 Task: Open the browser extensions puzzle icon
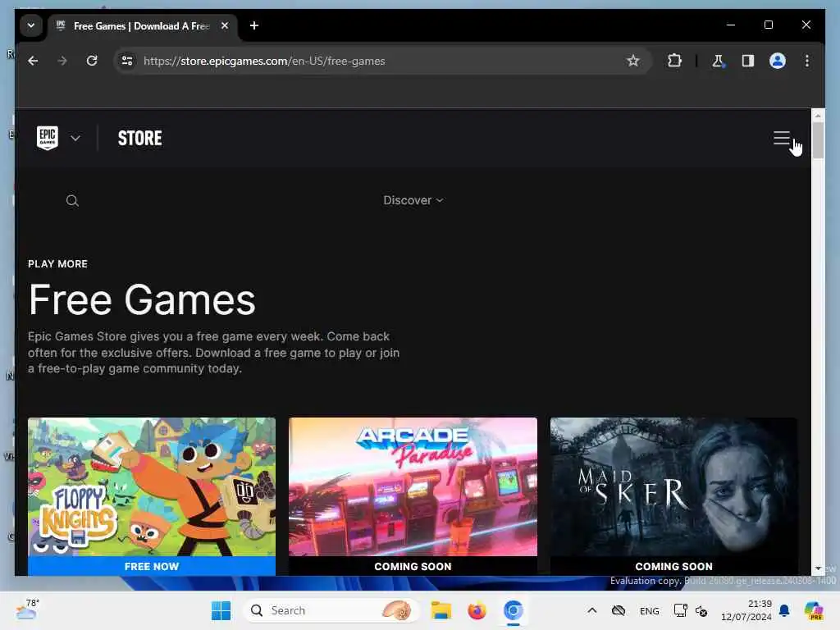pos(674,61)
